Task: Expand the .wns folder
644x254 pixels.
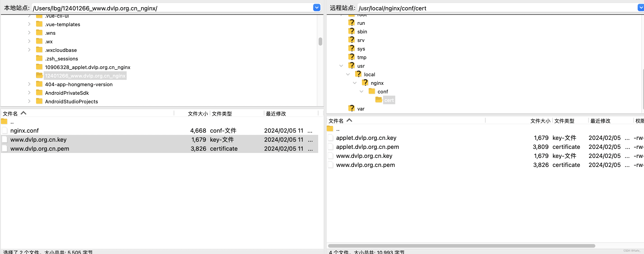Action: (x=29, y=33)
